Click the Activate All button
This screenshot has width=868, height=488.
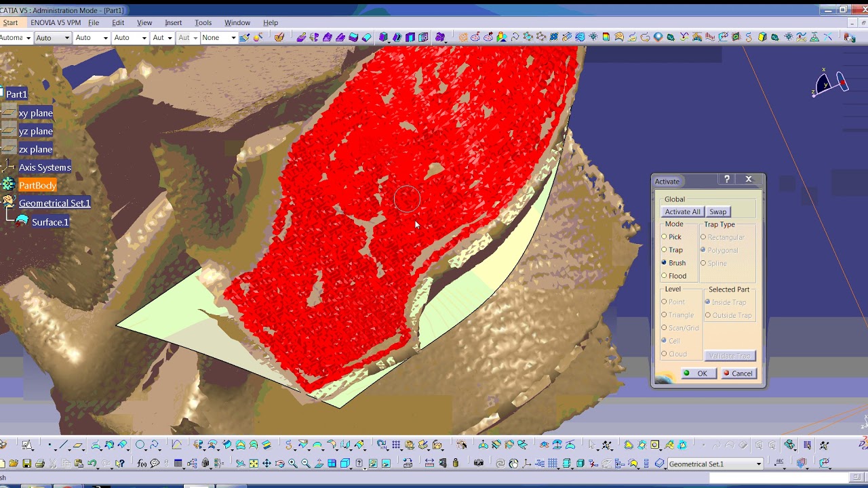[x=682, y=211]
